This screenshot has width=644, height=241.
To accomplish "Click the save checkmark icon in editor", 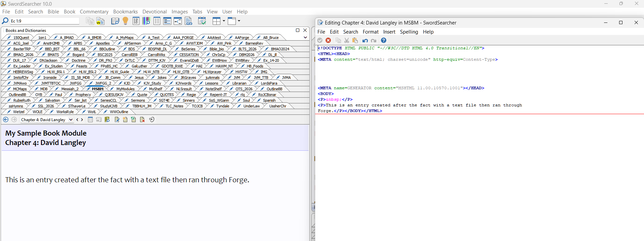I will [x=320, y=40].
